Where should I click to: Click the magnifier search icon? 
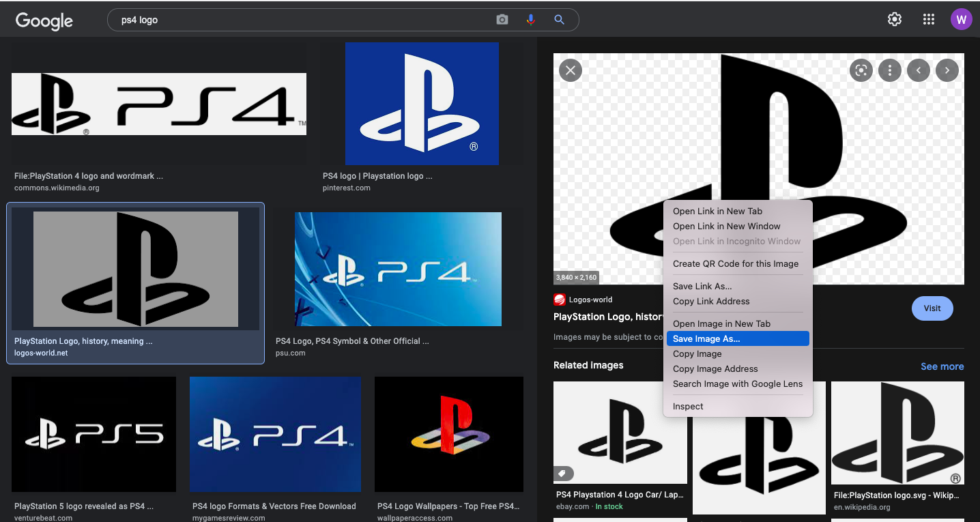pyautogui.click(x=559, y=20)
